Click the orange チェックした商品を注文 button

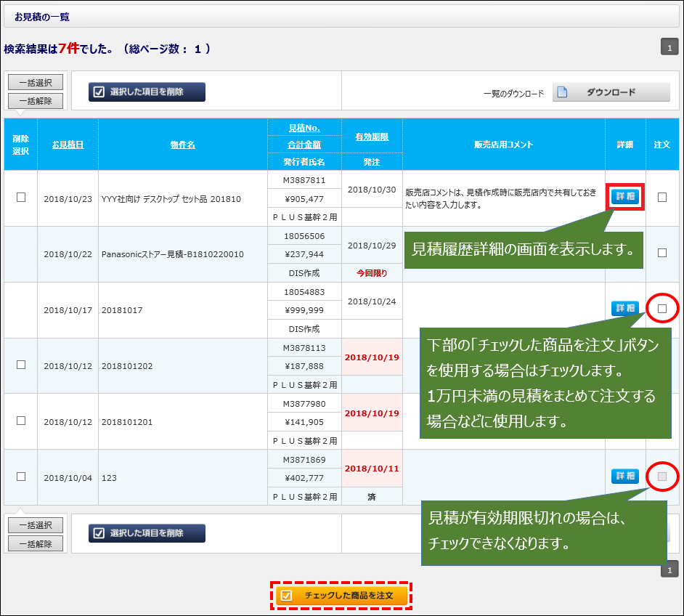(341, 595)
